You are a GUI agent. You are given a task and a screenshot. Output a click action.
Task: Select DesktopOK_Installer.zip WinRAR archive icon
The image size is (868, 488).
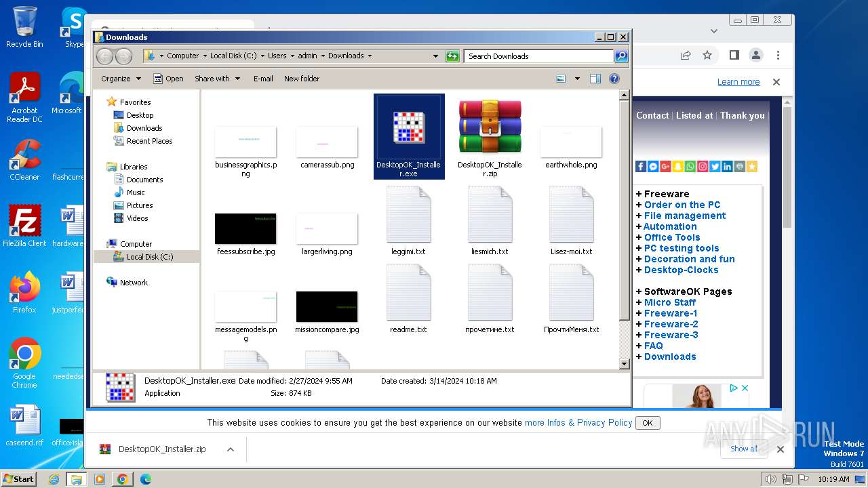(490, 127)
